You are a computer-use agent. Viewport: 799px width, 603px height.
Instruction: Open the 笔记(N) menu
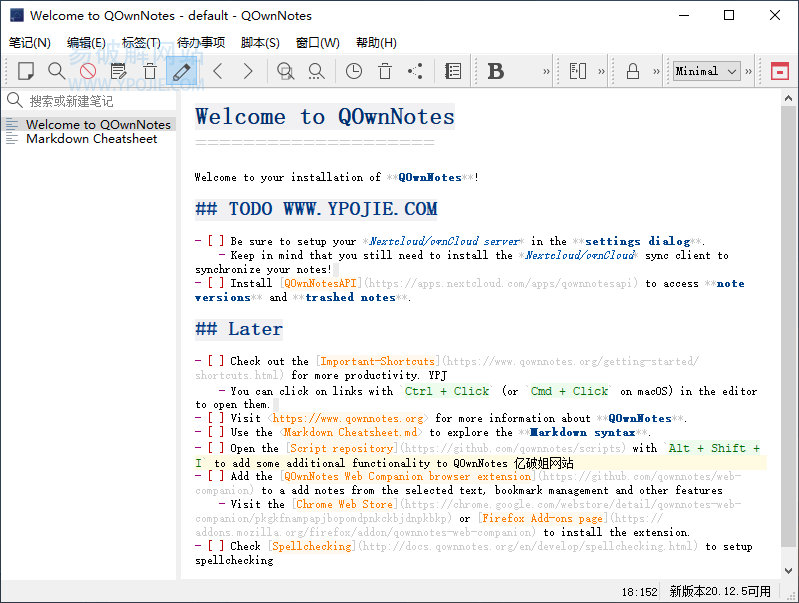(30, 43)
